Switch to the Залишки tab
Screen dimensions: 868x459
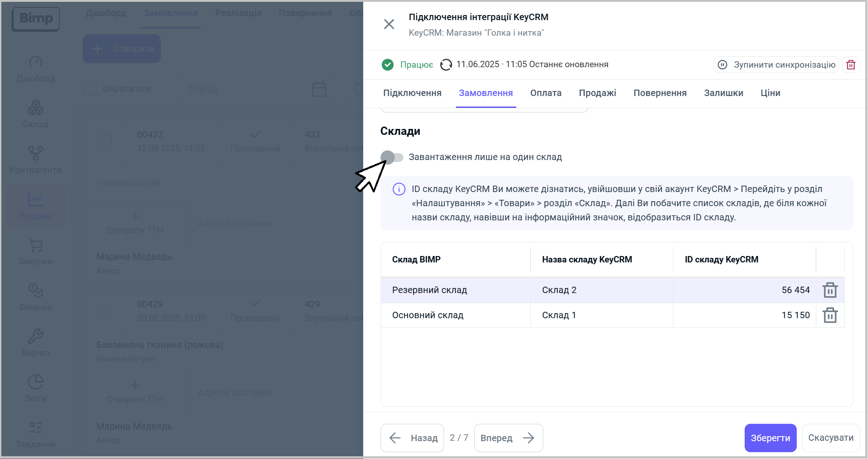coord(723,93)
